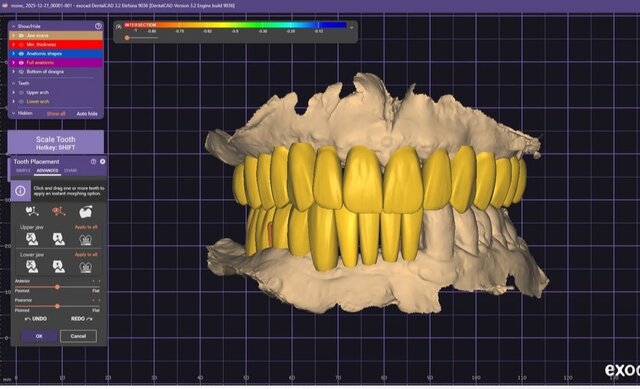Confirm tooth placement with OK
The image size is (640, 389).
tap(39, 336)
